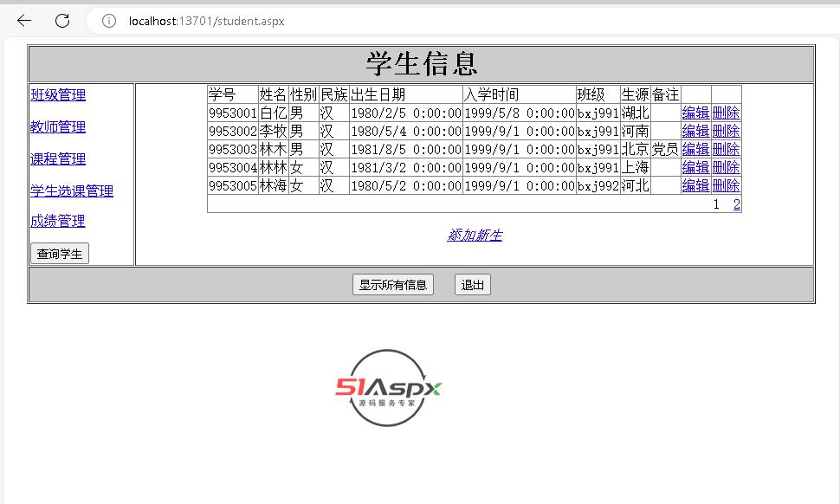Select the 性别 column header
The width and height of the screenshot is (840, 504).
pos(304,94)
